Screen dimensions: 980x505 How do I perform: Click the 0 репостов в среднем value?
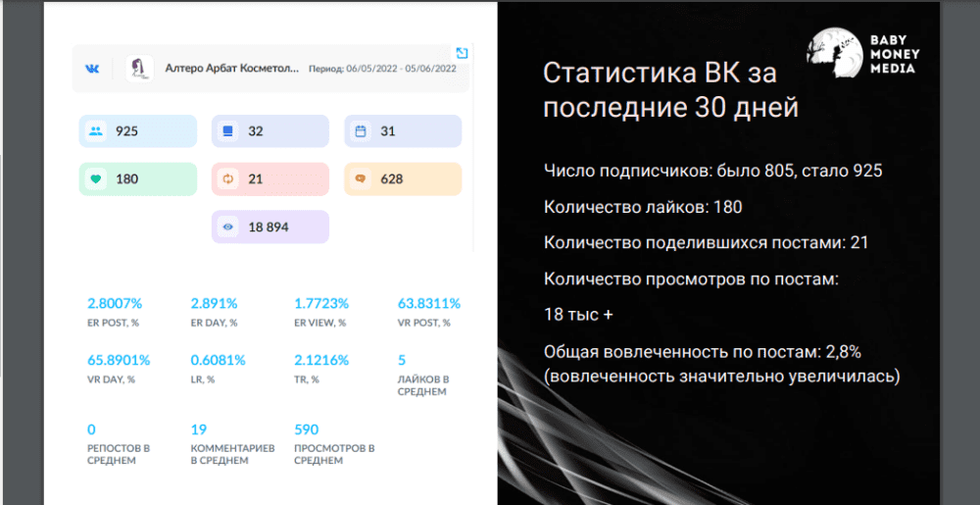[91, 429]
